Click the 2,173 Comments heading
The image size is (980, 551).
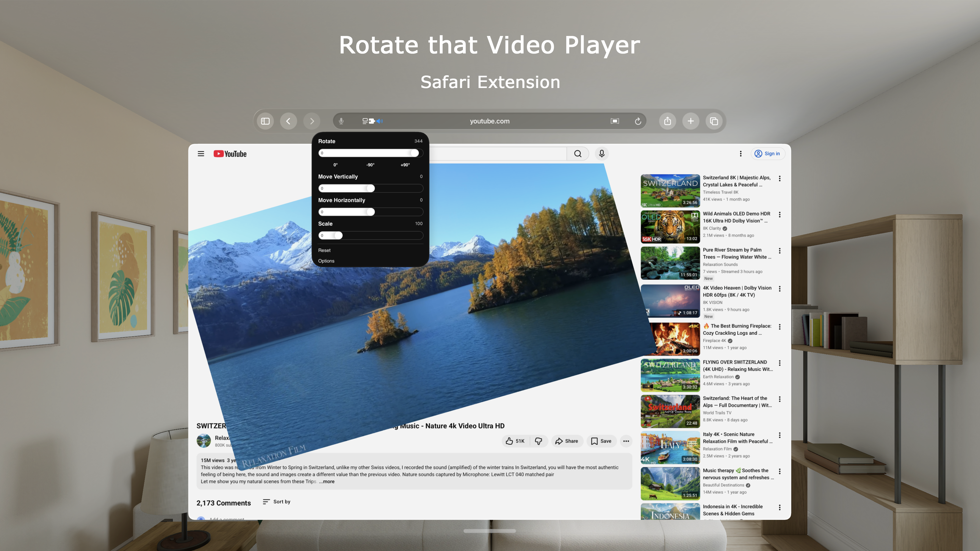[224, 503]
